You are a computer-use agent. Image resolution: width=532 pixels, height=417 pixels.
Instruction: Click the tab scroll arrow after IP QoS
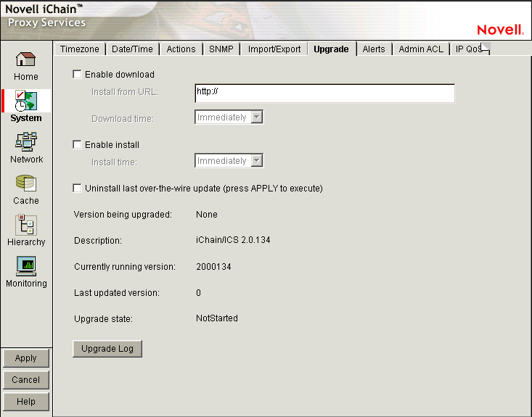coord(485,49)
